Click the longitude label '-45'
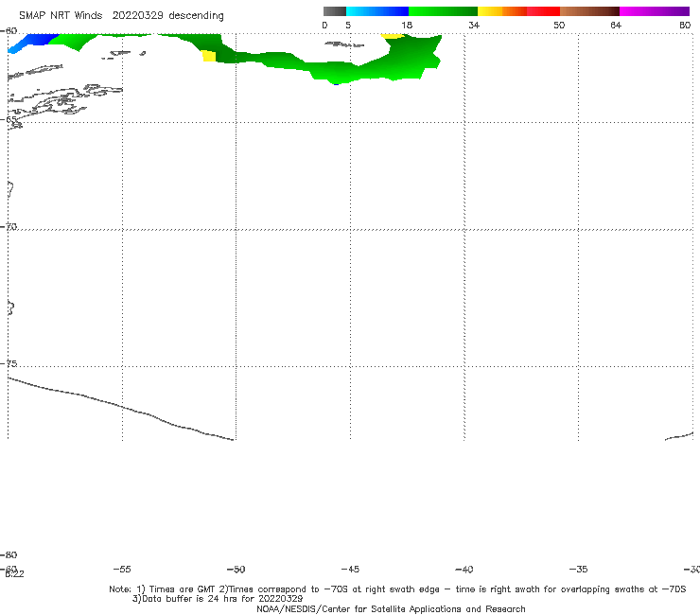This screenshot has width=700, height=615. coord(350,569)
